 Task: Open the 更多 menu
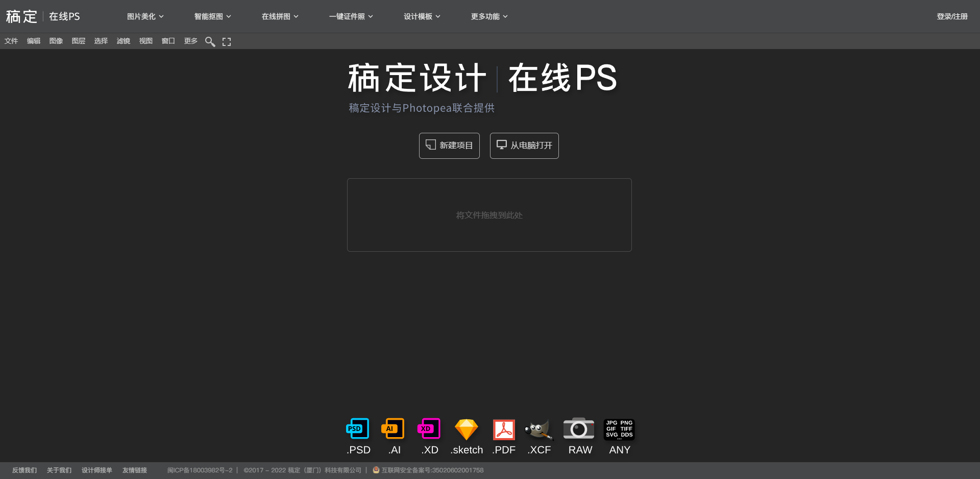click(191, 41)
